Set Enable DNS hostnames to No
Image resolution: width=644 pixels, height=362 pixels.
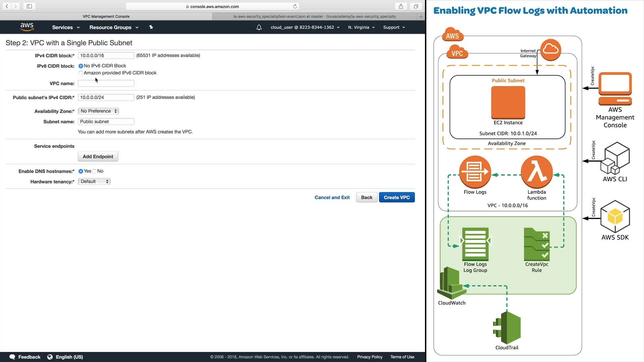click(95, 171)
